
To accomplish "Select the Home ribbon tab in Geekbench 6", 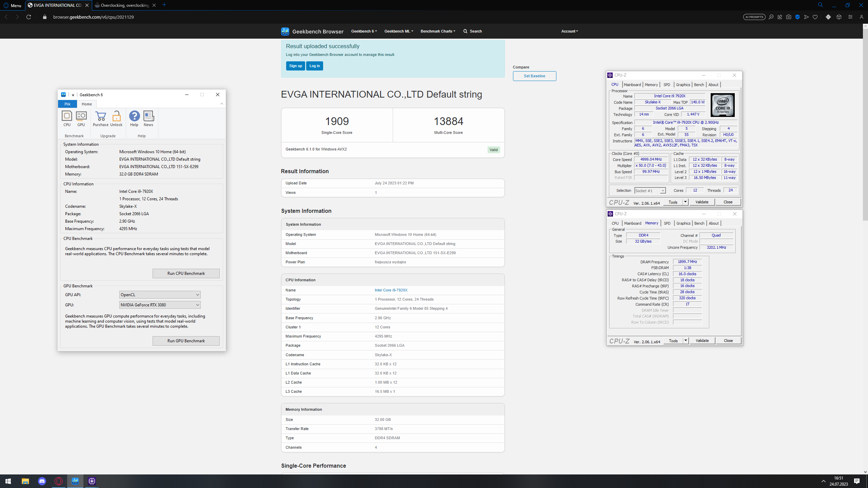I will (87, 104).
